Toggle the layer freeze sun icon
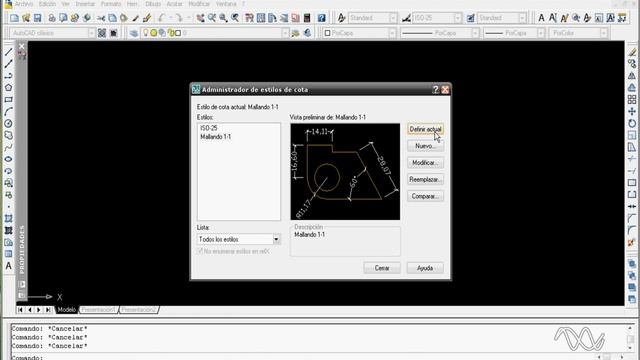640x360 pixels. [153, 33]
